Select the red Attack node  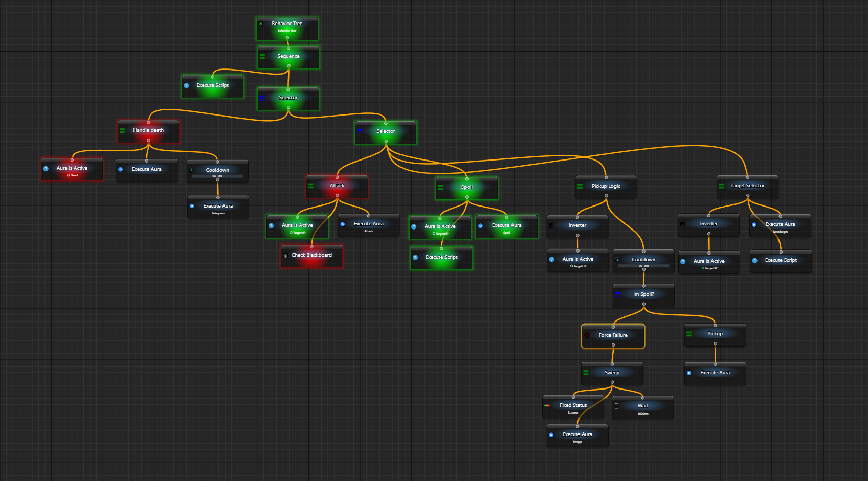[x=337, y=187]
